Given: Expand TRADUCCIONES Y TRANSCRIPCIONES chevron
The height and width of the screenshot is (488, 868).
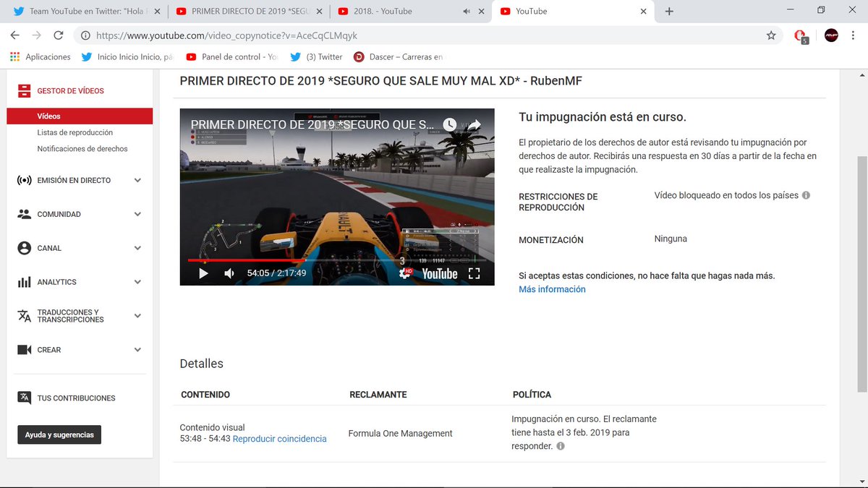Looking at the screenshot, I should pos(138,316).
